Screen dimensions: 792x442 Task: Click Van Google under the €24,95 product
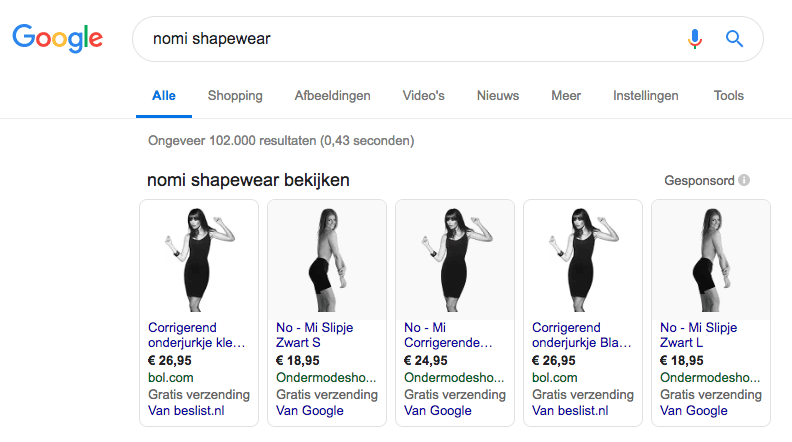coord(438,410)
